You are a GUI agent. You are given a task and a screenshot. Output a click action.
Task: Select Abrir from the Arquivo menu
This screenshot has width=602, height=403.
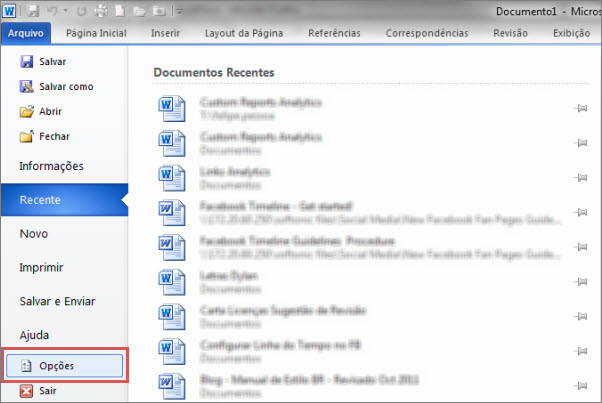tap(64, 111)
